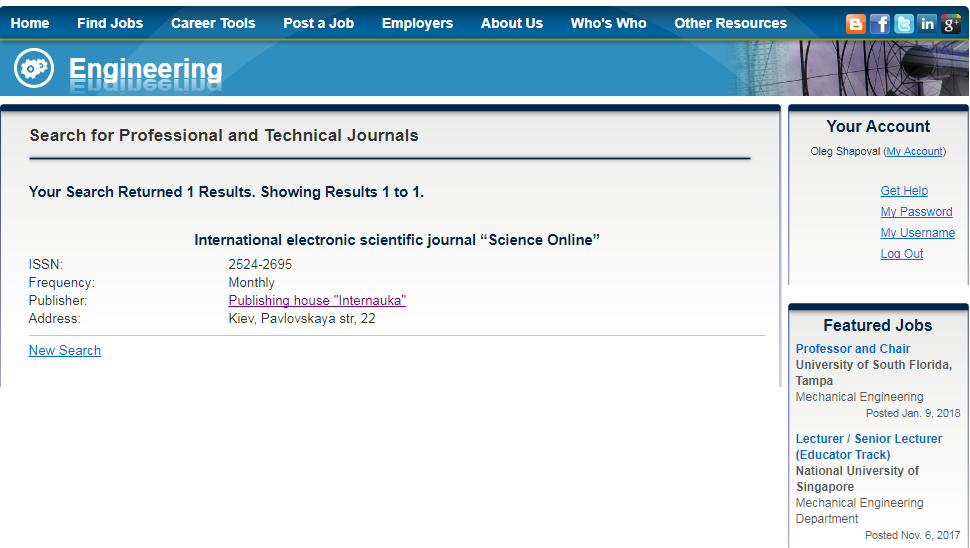
Task: Click the user name Oleg Shapoval
Action: tap(845, 152)
